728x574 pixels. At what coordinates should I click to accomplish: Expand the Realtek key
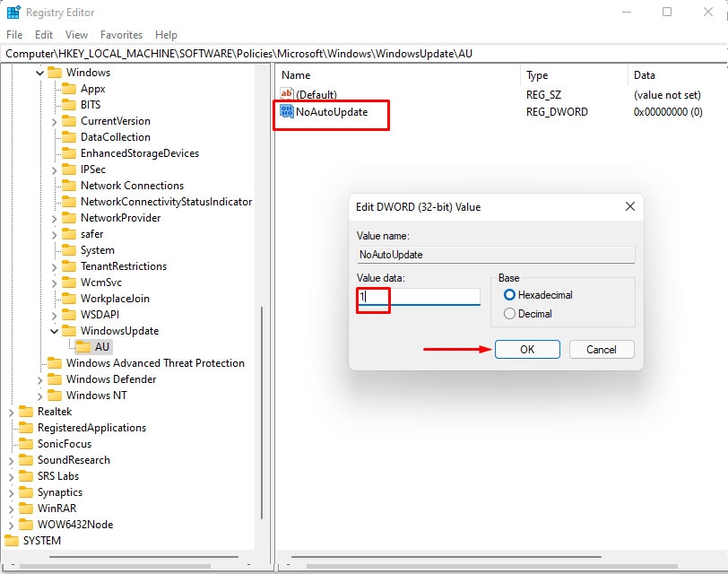(11, 412)
